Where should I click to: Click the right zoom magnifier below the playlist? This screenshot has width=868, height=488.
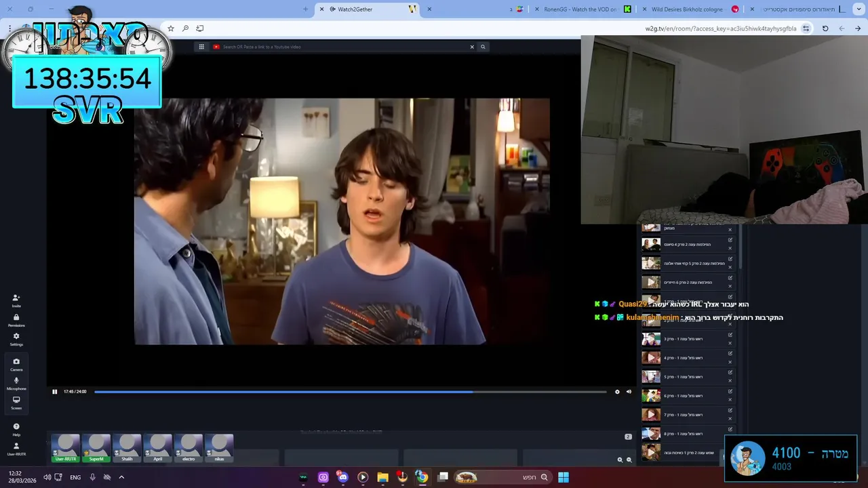(x=629, y=460)
